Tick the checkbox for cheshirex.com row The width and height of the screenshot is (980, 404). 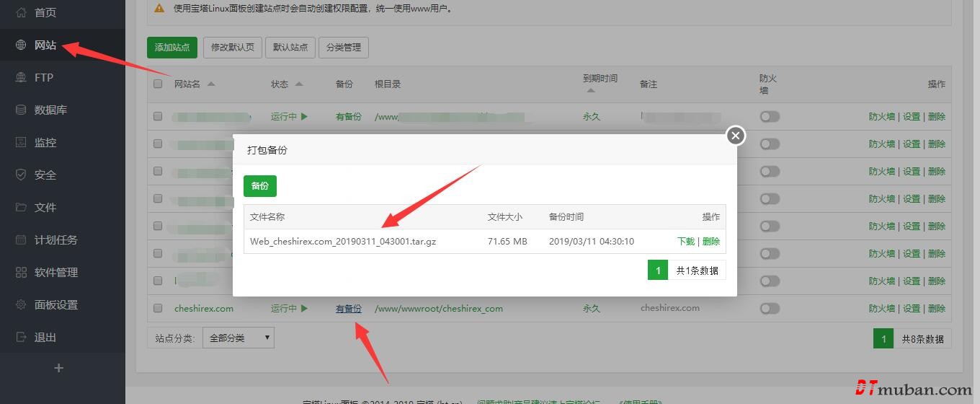158,308
